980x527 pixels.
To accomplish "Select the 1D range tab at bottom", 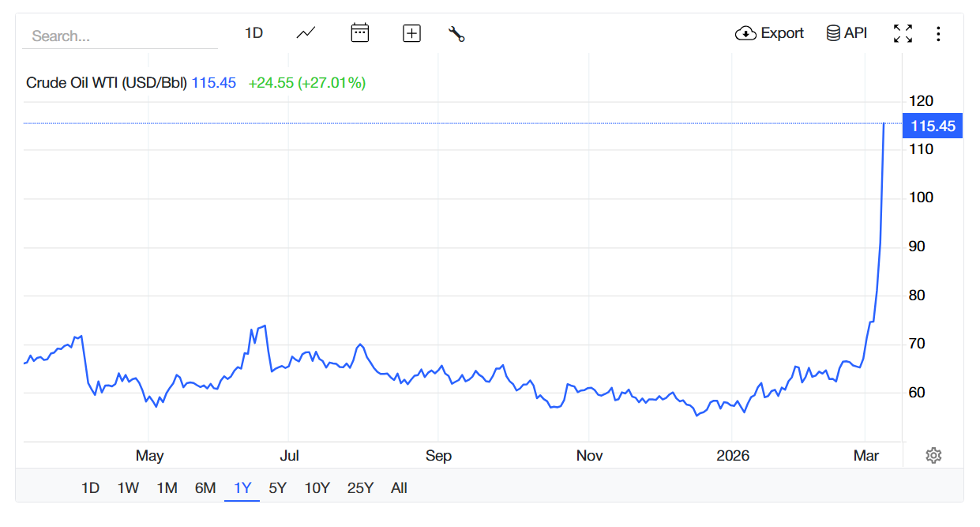I will (x=91, y=488).
